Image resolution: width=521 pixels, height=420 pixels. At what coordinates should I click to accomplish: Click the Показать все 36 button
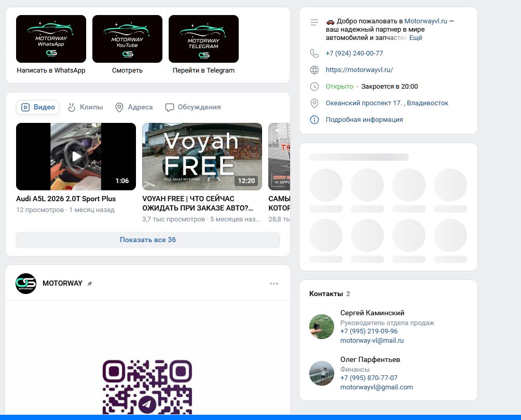(x=148, y=240)
